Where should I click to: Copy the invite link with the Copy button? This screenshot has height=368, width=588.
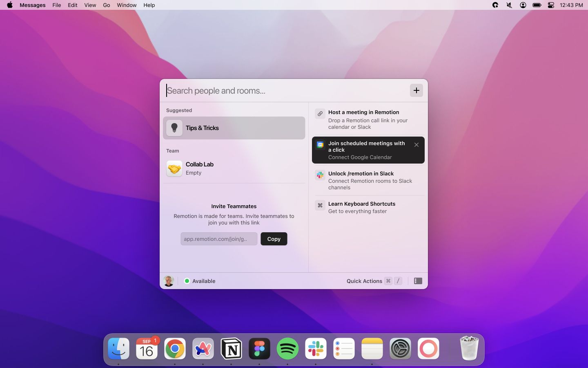click(x=274, y=239)
